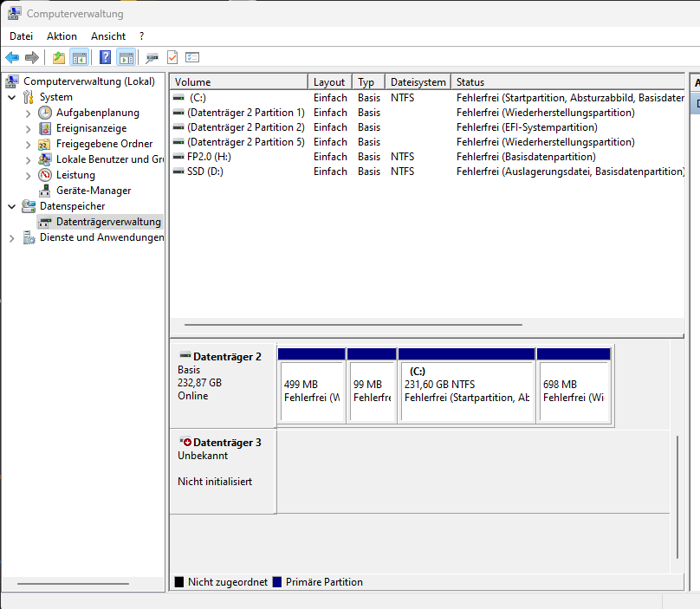700x609 pixels.
Task: Click the tree pane horizontal scrollbar
Action: 74,583
